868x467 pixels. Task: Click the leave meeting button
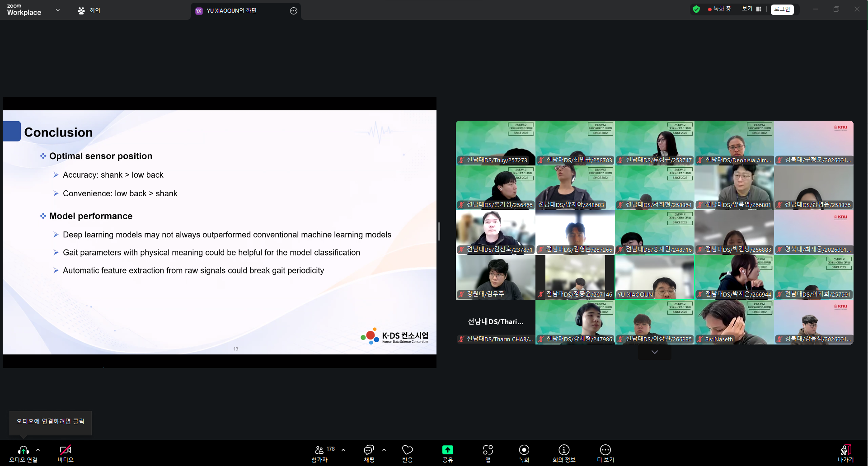845,450
